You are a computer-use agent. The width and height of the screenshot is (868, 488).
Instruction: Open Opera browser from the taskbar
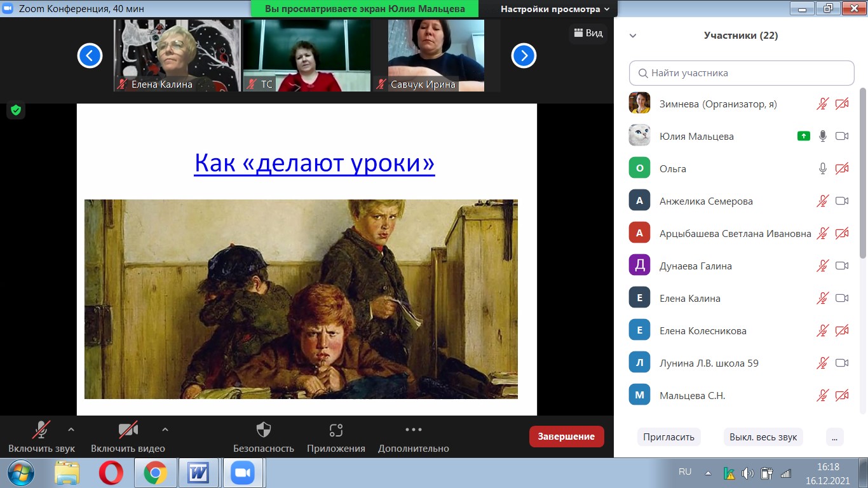(x=111, y=473)
